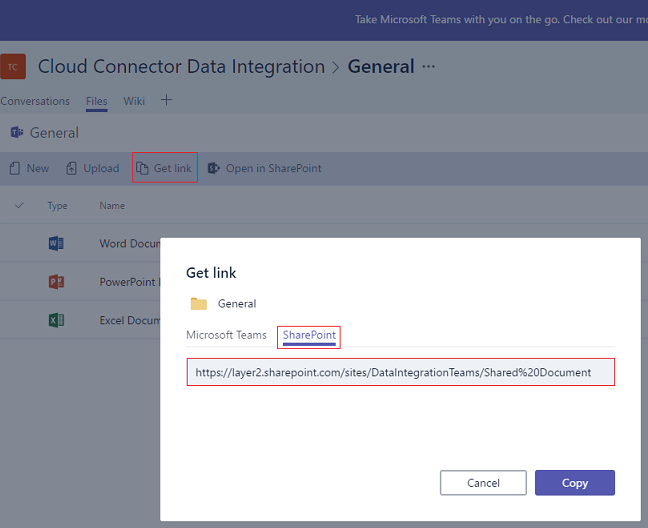Screen dimensions: 648x528
Task: Click the Teams icon beside General
Action: click(x=17, y=133)
